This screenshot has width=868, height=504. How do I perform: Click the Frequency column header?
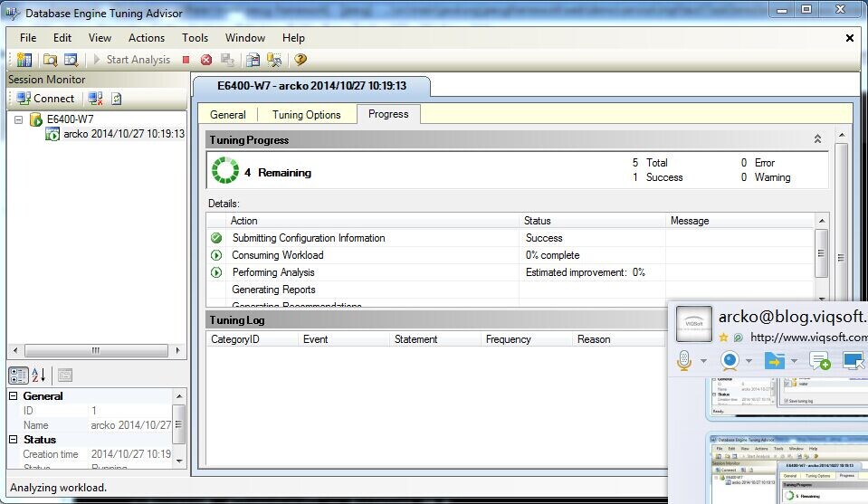pyautogui.click(x=527, y=339)
